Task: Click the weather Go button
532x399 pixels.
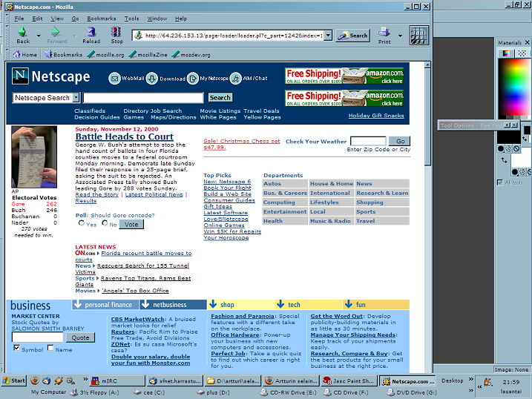Action: click(x=400, y=141)
